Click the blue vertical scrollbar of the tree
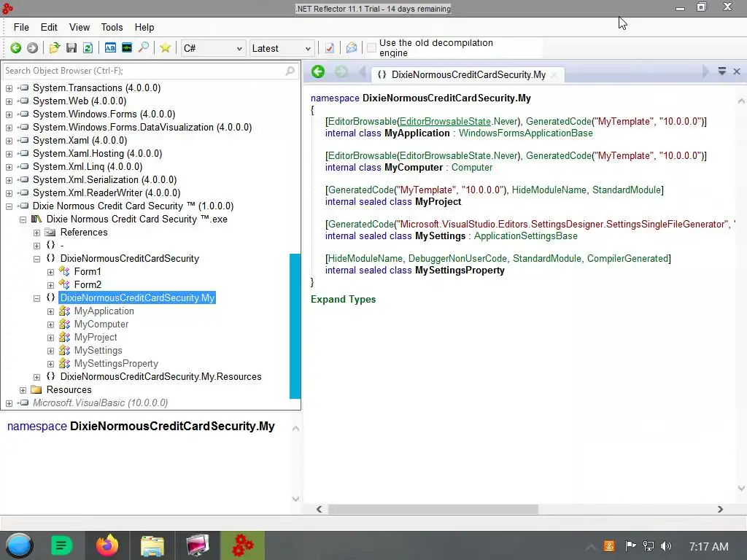Screen dimensions: 747x560 coord(295,326)
